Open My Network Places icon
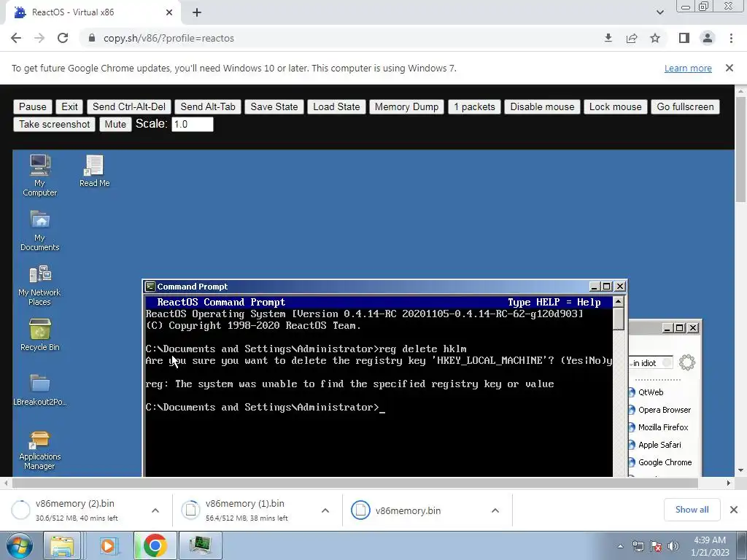The width and height of the screenshot is (747, 560). (x=39, y=285)
